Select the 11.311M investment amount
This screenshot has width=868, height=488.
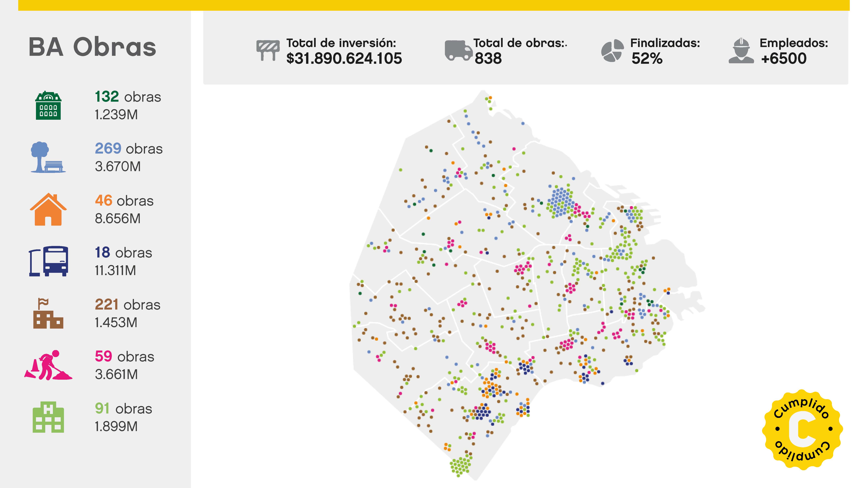(115, 271)
